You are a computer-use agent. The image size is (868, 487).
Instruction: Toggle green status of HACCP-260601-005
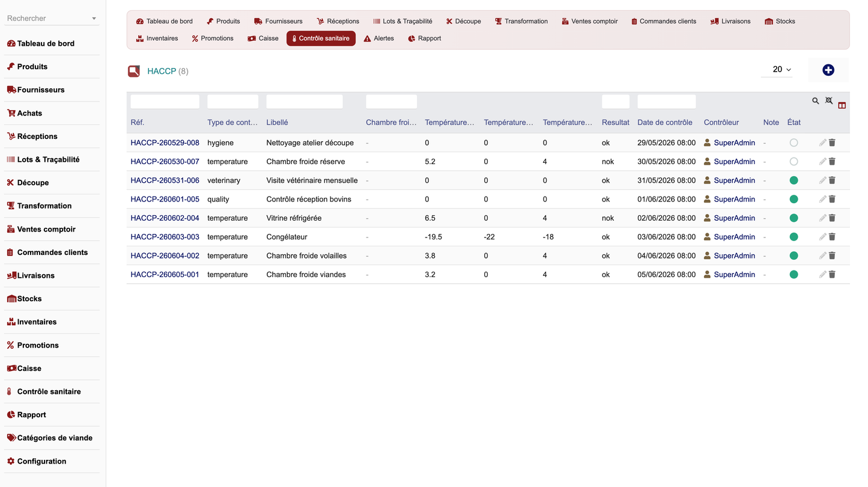point(794,199)
